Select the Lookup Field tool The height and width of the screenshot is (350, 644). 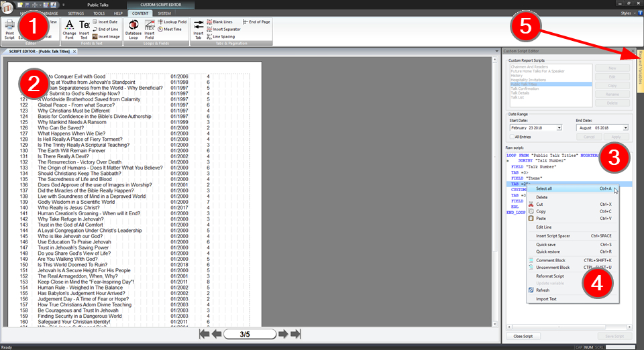(172, 21)
